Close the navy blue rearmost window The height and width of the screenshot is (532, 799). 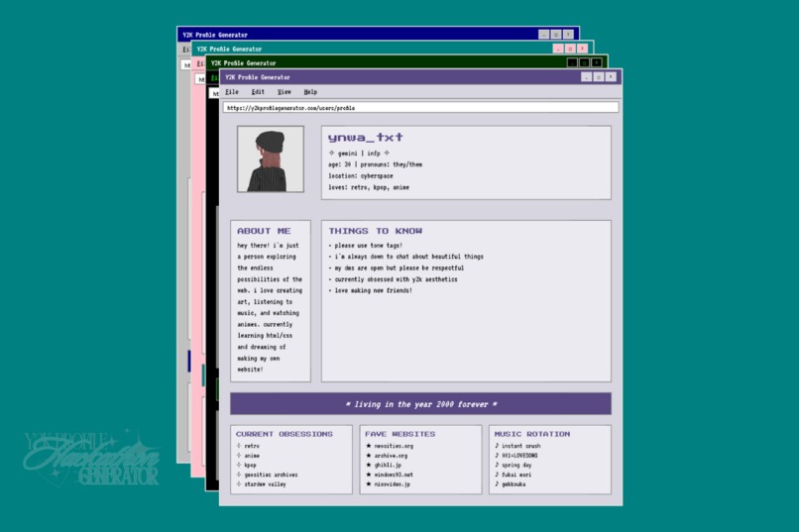[568, 35]
